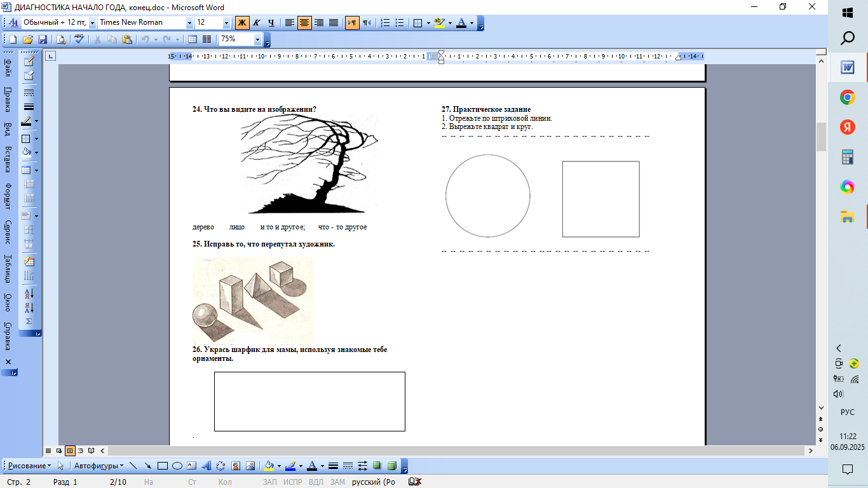Image resolution: width=868 pixels, height=488 pixels.
Task: Open Print Preview from the toolbar
Action: [60, 39]
